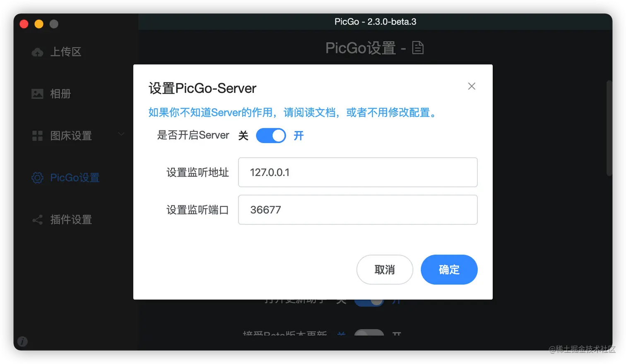The height and width of the screenshot is (364, 626).
Task: Expand the 图床设置 chevron
Action: pos(121,134)
